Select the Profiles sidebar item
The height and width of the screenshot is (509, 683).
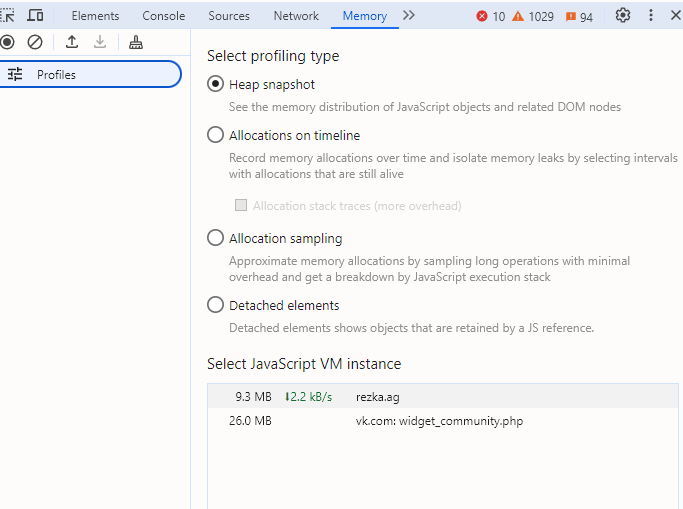point(89,74)
